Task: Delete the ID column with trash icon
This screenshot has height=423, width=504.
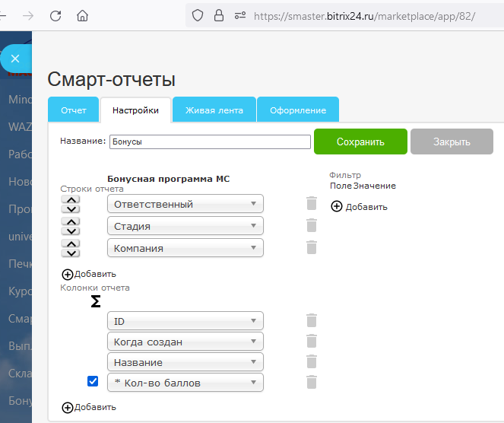Action: (311, 321)
